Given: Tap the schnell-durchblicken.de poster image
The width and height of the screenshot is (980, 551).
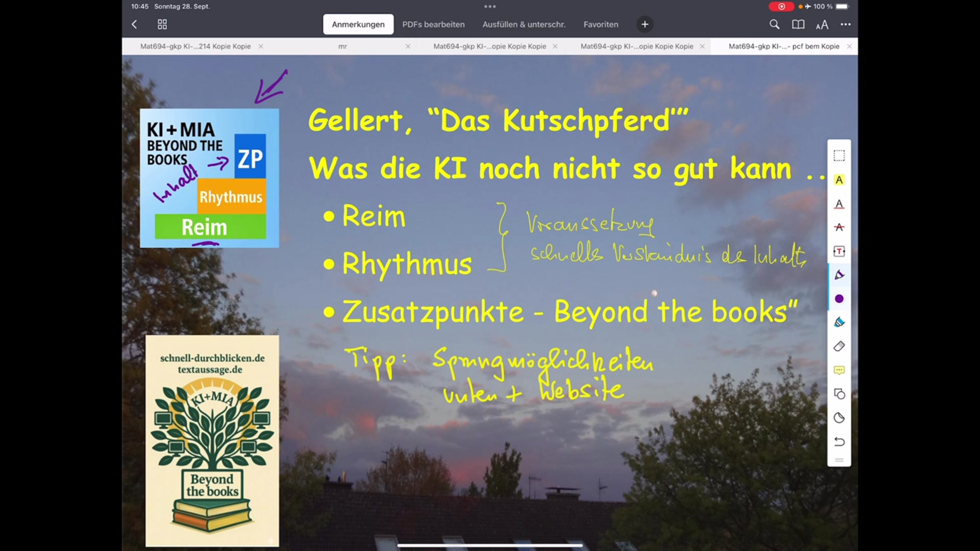Looking at the screenshot, I should (212, 441).
